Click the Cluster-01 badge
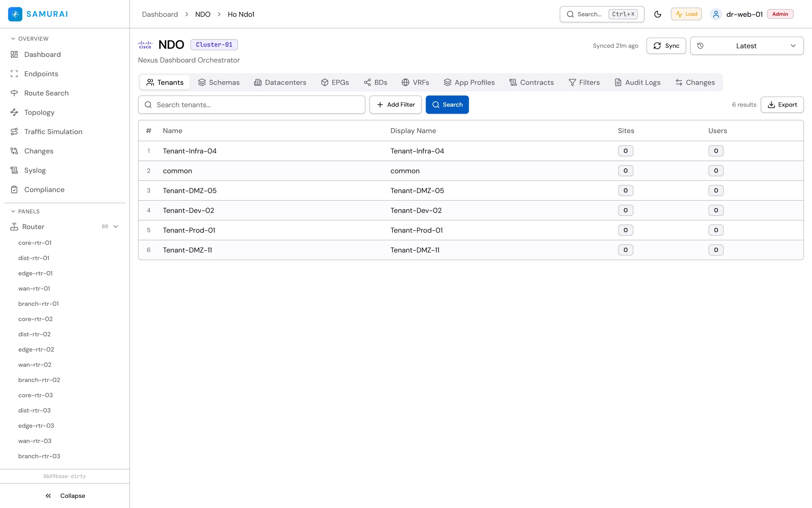 214,45
